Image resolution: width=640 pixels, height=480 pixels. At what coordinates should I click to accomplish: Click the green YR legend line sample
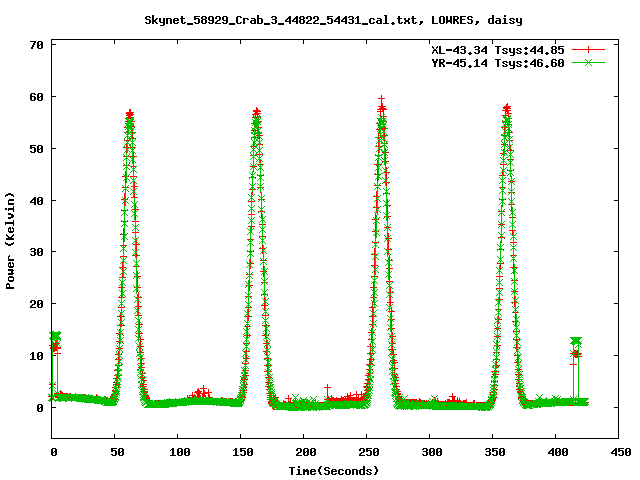[x=588, y=62]
